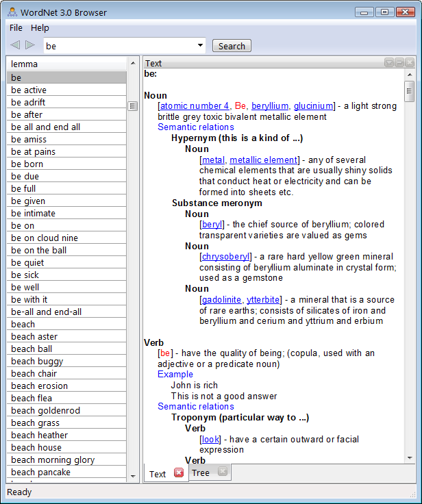422x504 pixels.
Task: Open the 'chrysoberyl' hyperlink
Action: pos(225,257)
